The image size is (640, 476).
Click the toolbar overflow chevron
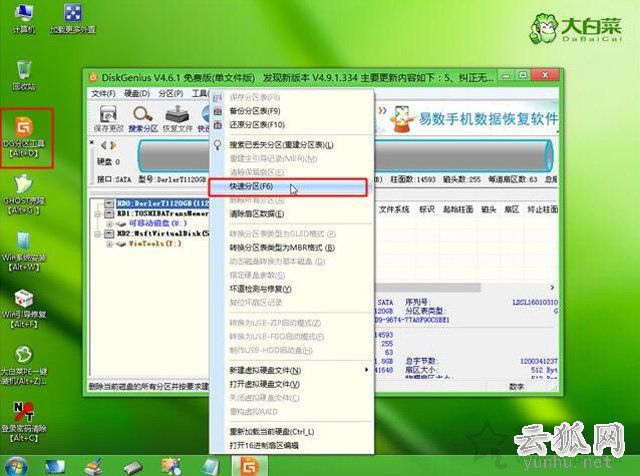pyautogui.click(x=382, y=111)
